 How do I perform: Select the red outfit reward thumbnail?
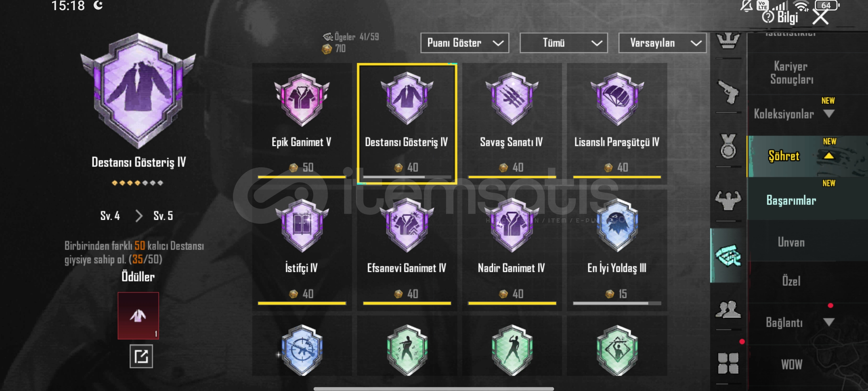click(138, 316)
